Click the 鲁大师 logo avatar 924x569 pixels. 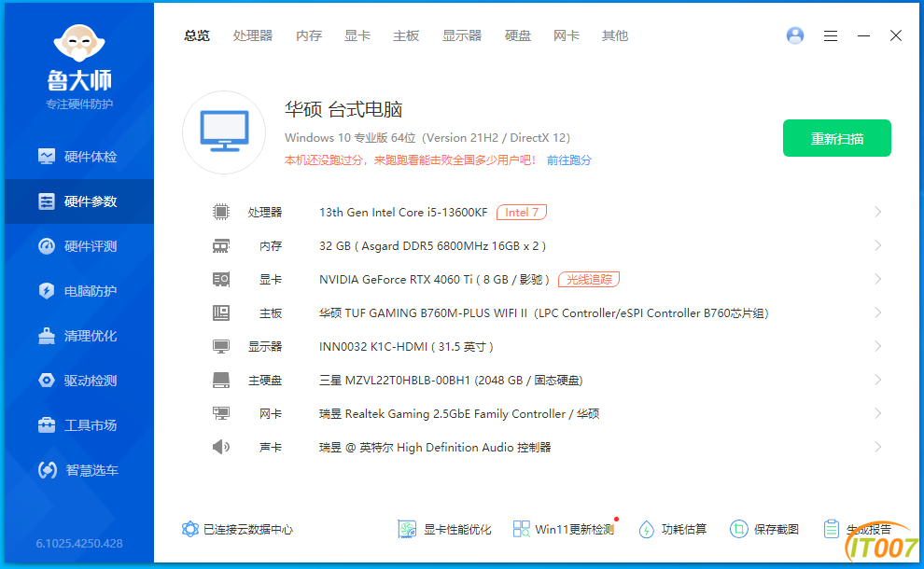click(x=79, y=43)
